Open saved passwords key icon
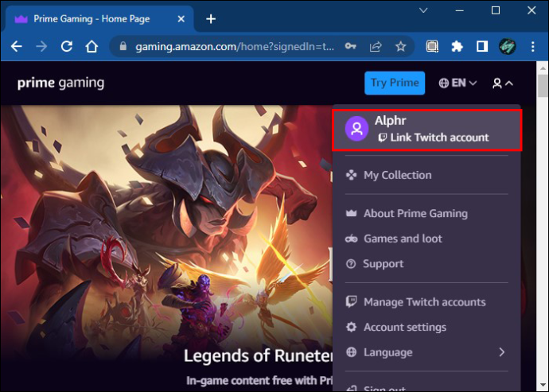549x392 pixels. coord(350,46)
